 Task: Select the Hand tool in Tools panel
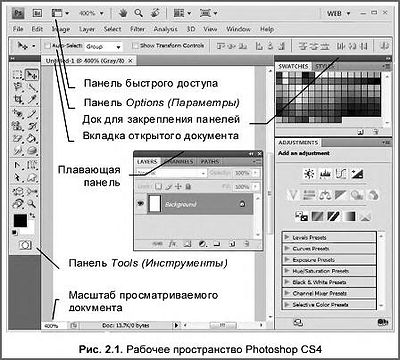pyautogui.click(x=18, y=203)
